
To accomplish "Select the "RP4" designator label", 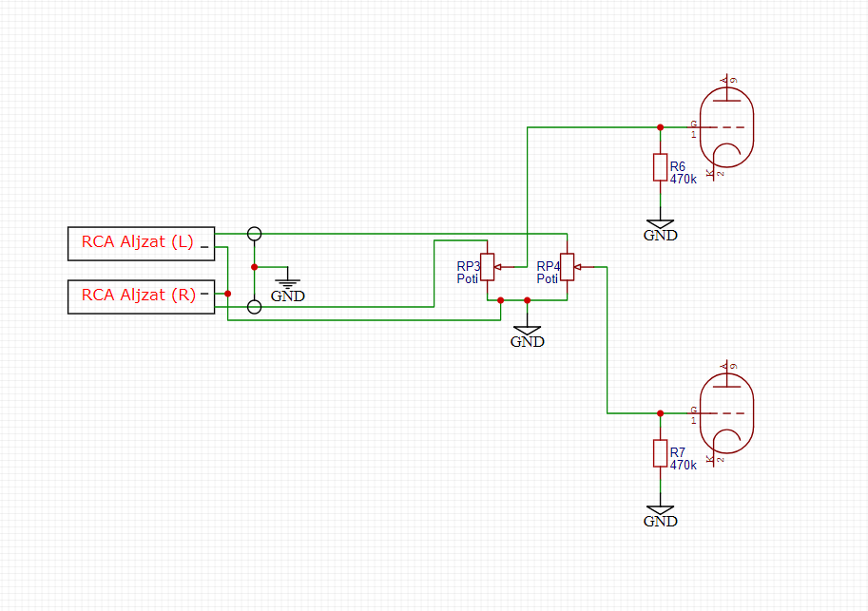I will tap(548, 266).
